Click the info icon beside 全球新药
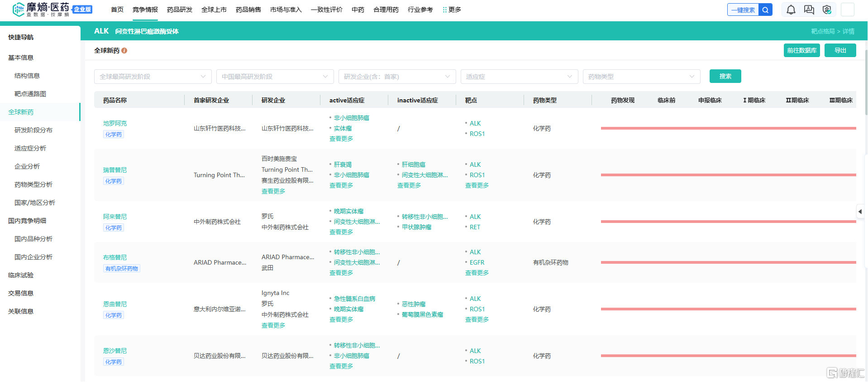The width and height of the screenshot is (868, 382). [x=124, y=51]
